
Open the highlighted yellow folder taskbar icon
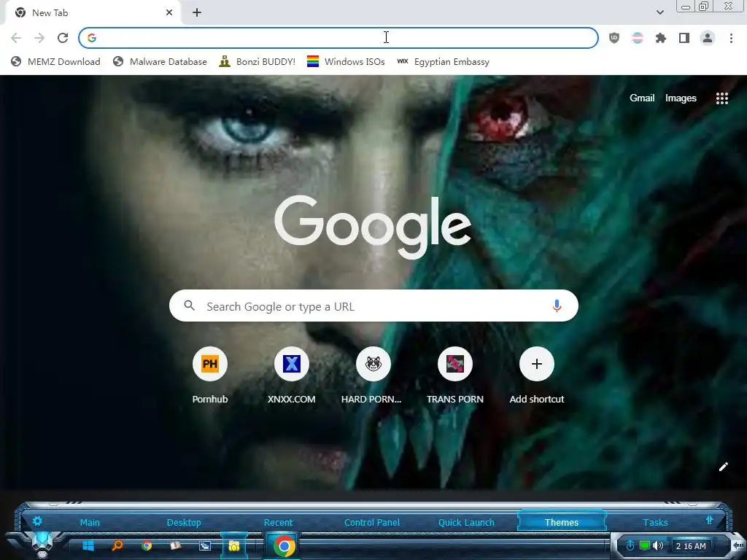coord(234,545)
